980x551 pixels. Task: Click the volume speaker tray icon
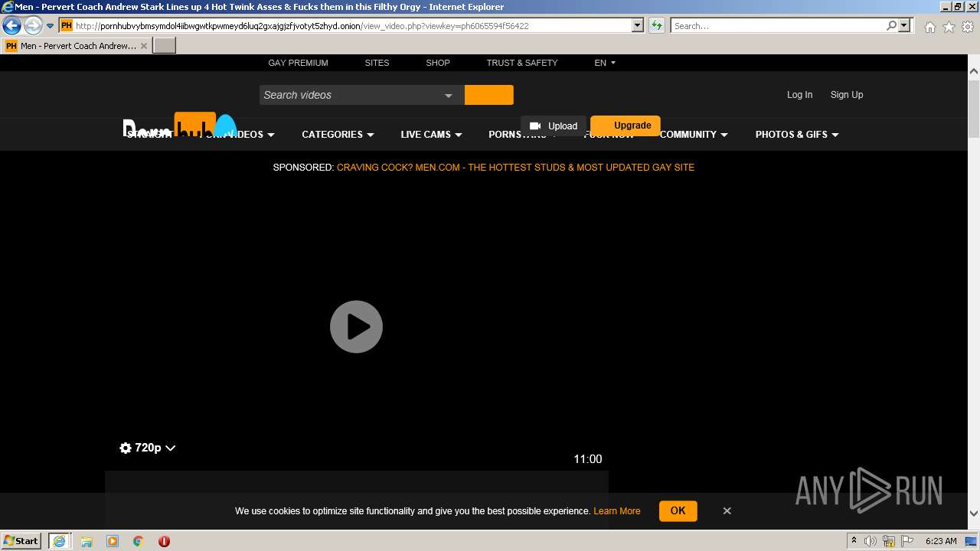(871, 541)
